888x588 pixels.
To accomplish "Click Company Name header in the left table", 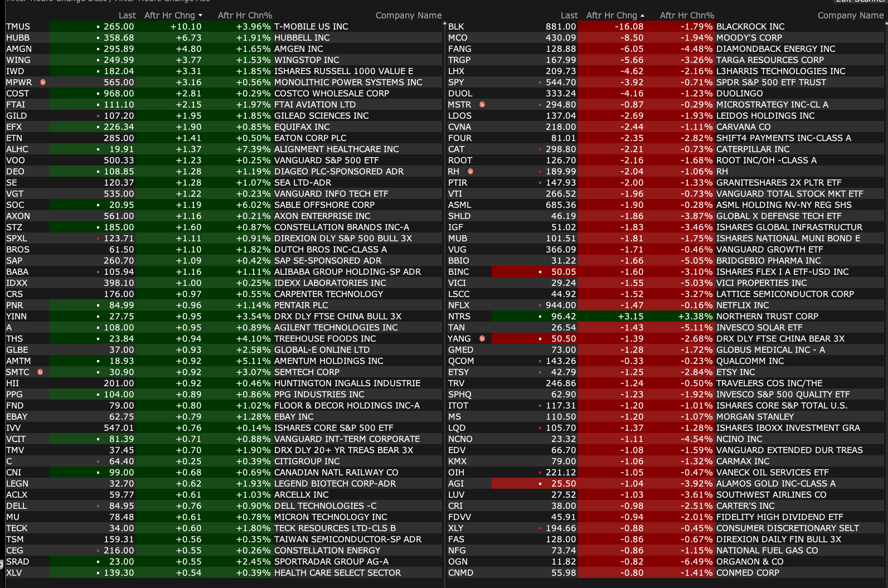I will tap(408, 16).
